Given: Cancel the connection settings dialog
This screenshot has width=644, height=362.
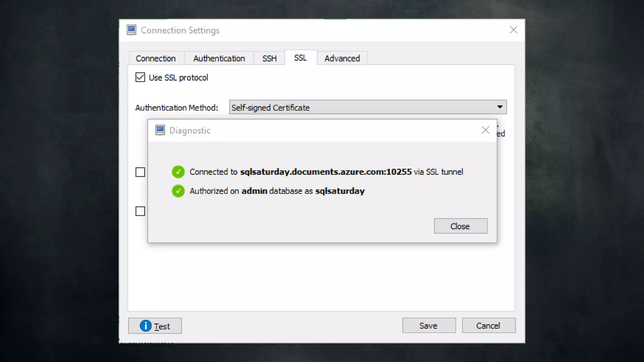Looking at the screenshot, I should pos(488,326).
